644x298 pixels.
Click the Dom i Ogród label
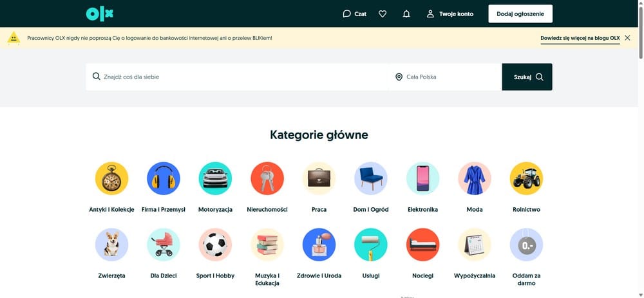tap(370, 209)
